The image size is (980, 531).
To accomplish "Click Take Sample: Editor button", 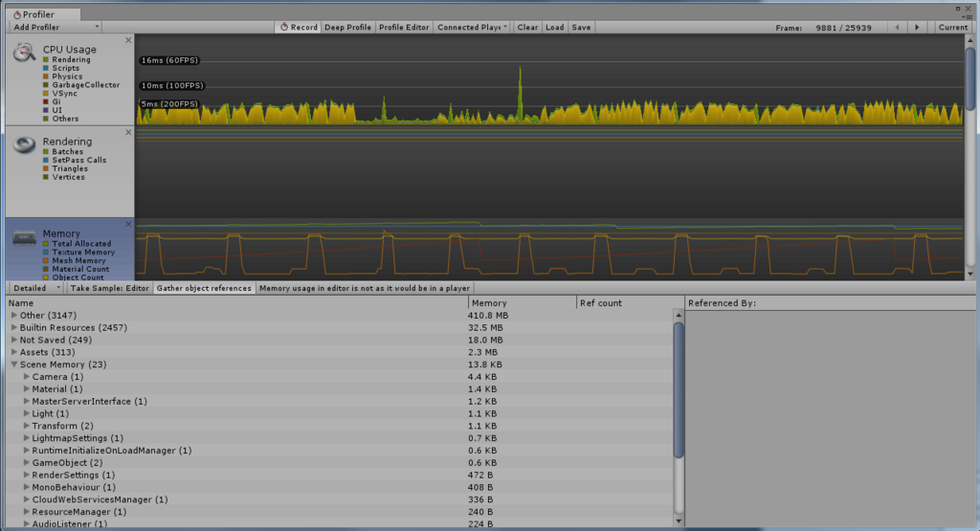I will click(x=109, y=288).
